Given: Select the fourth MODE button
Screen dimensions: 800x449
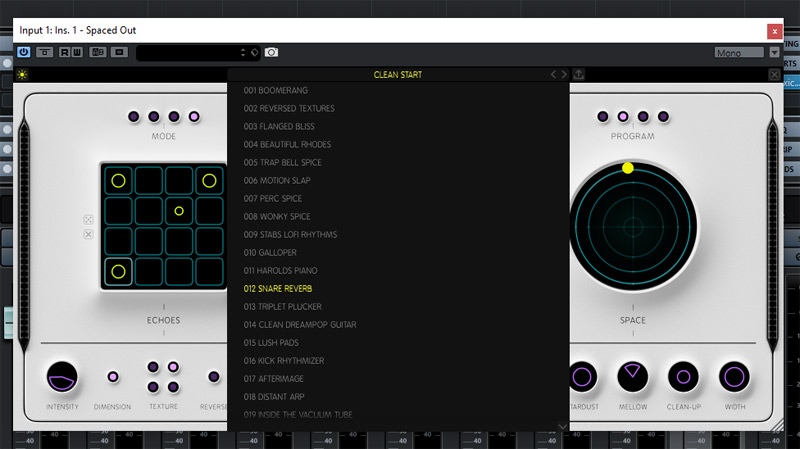Looking at the screenshot, I should [194, 117].
